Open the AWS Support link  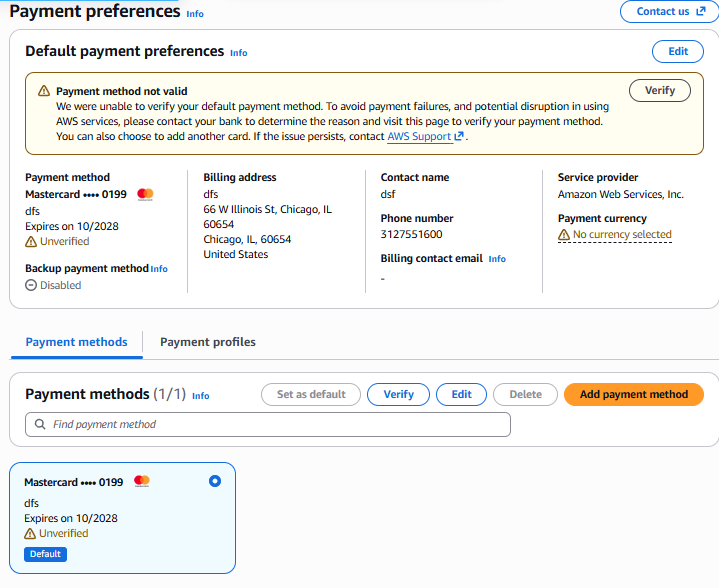point(419,136)
